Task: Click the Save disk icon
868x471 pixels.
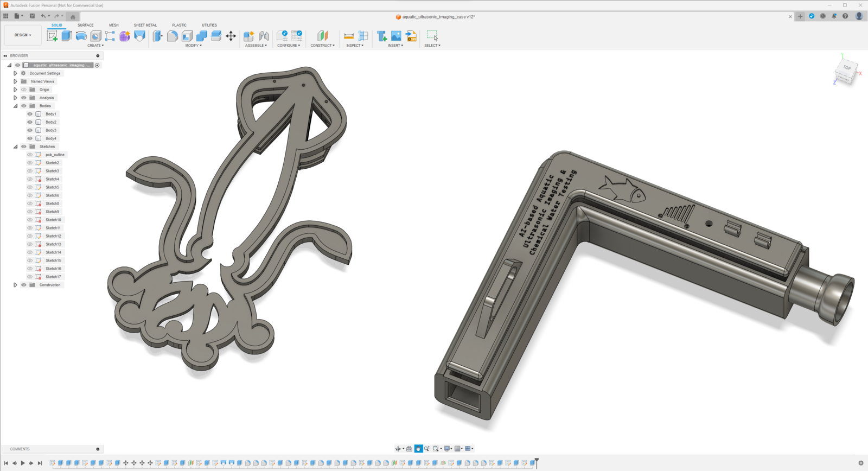Action: [x=32, y=16]
